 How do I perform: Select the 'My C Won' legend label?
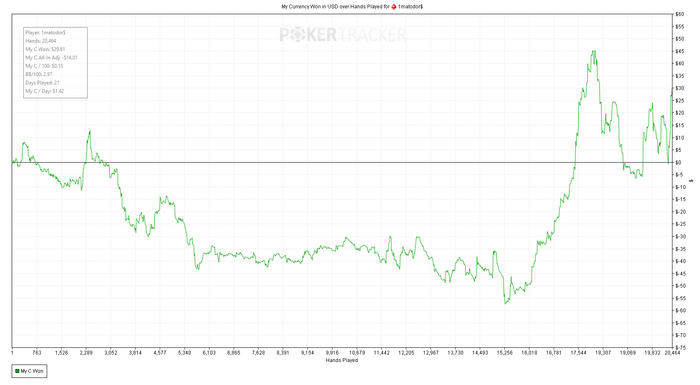tap(32, 371)
